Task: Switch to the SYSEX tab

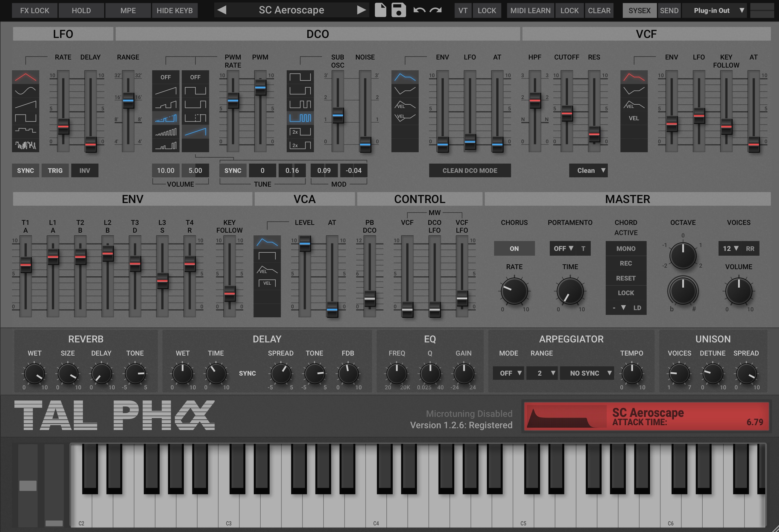Action: coord(640,10)
